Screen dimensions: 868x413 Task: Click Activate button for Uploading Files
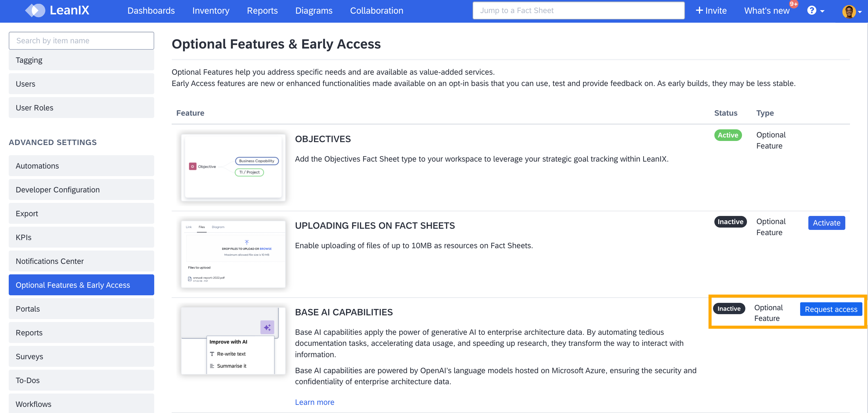[x=827, y=224]
